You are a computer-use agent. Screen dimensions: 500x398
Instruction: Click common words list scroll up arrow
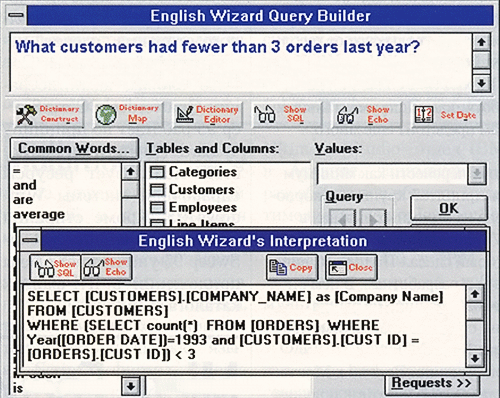click(131, 172)
